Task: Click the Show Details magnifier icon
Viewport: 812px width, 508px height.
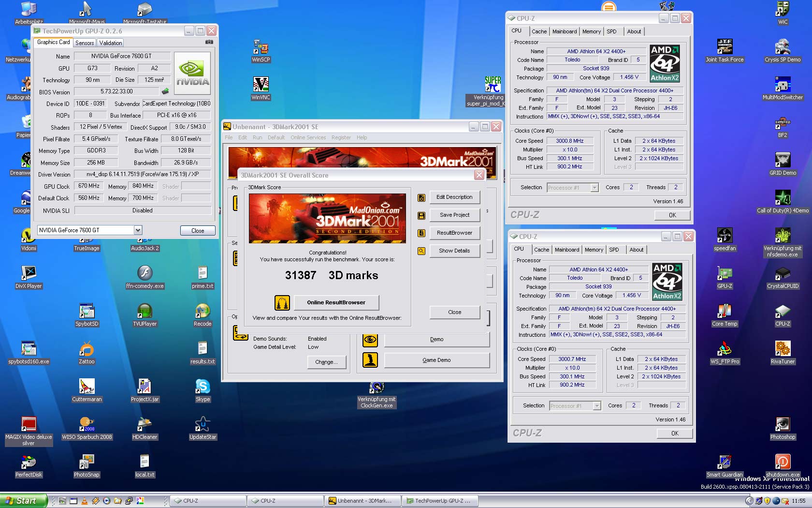Action: coord(421,251)
